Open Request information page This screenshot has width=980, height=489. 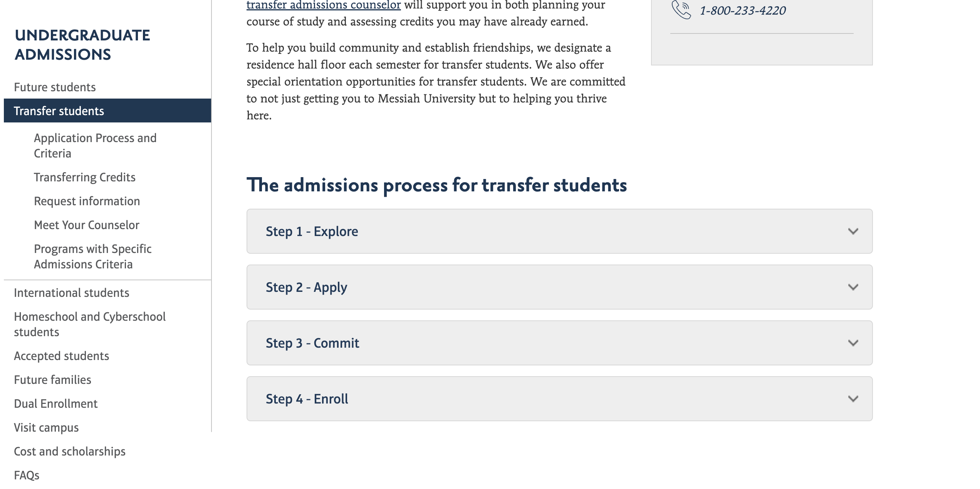pos(88,201)
